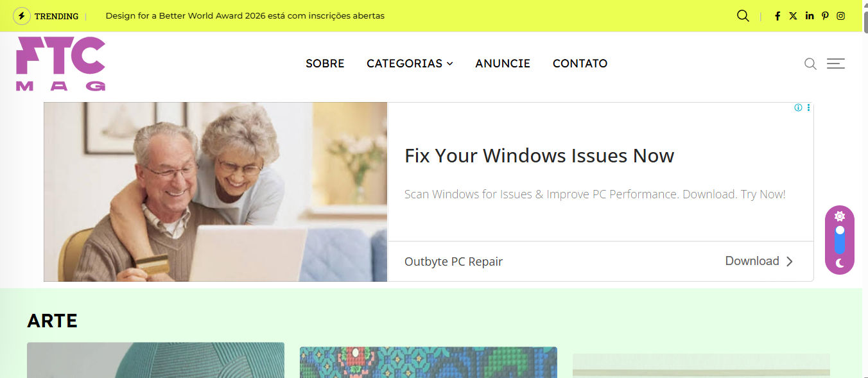Viewport: 868px width, 378px height.
Task: Open search from the yellow top bar
Action: tap(743, 16)
